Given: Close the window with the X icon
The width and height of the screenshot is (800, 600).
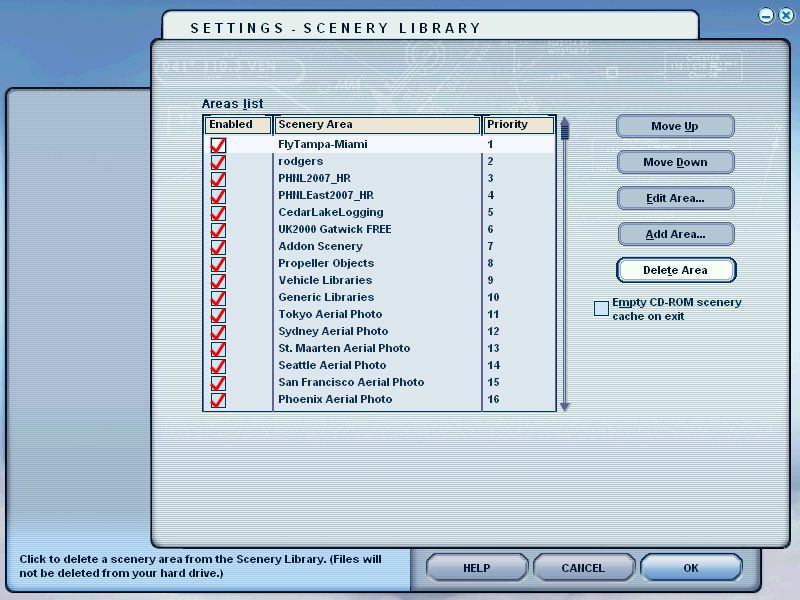Looking at the screenshot, I should coord(786,16).
